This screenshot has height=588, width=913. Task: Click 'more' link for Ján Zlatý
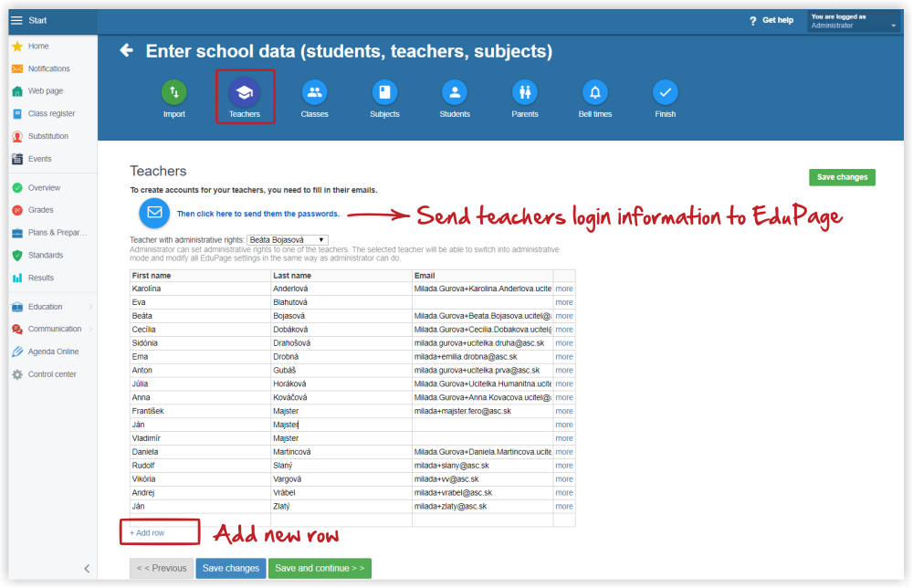click(x=564, y=507)
